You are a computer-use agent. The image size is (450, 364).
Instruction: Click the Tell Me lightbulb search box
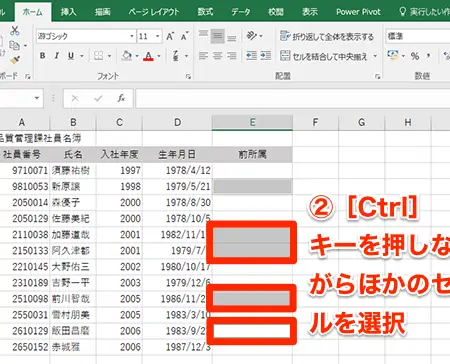pyautogui.click(x=424, y=12)
